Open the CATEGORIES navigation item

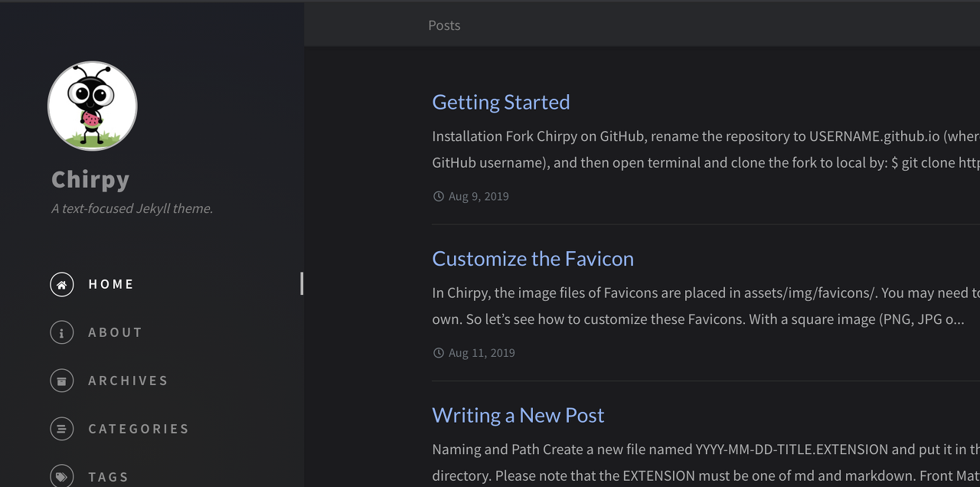(139, 429)
